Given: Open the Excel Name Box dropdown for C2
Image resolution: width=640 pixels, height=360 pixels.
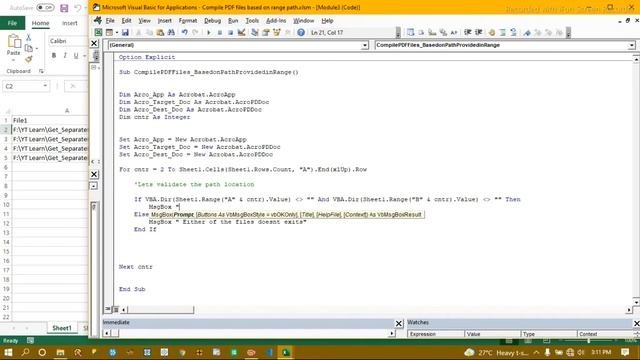Looking at the screenshot, I should click(45, 86).
